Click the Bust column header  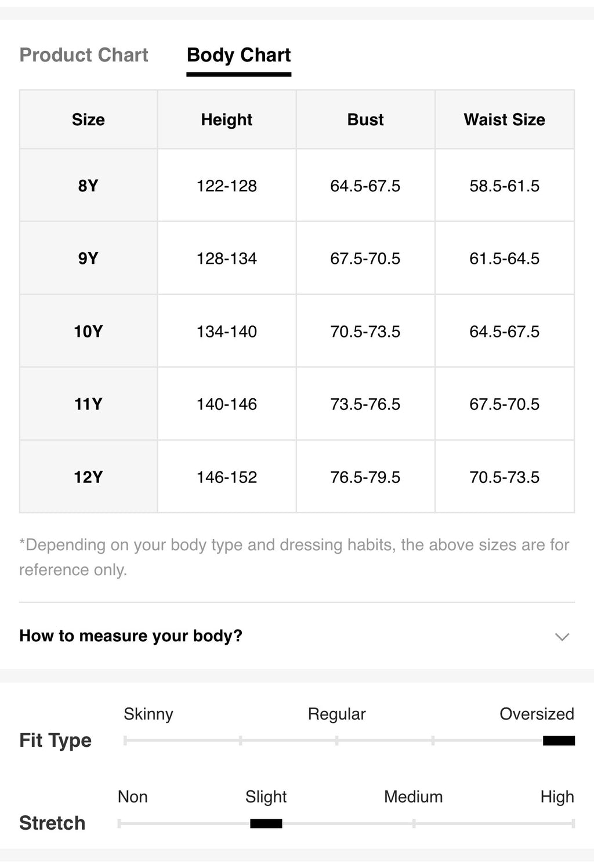tap(365, 119)
